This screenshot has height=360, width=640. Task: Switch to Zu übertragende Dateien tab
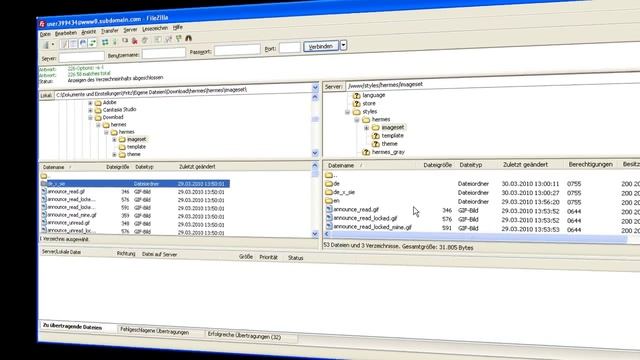click(x=72, y=327)
